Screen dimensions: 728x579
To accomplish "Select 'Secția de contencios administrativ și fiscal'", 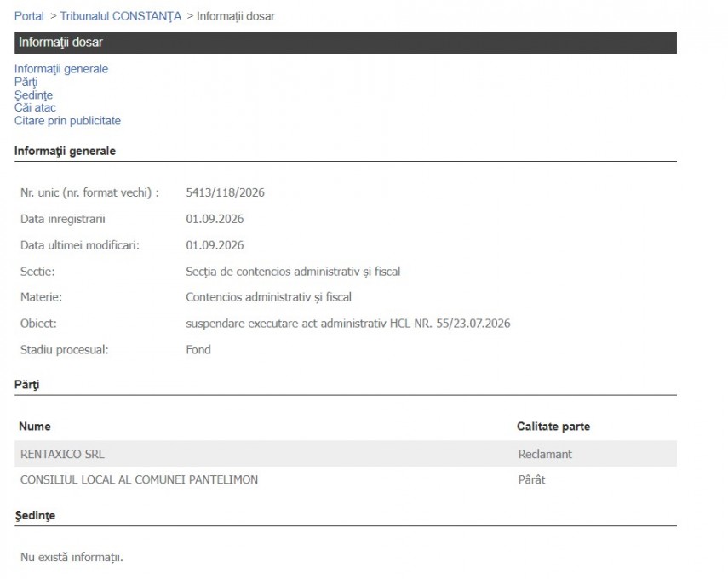I will click(x=293, y=271).
